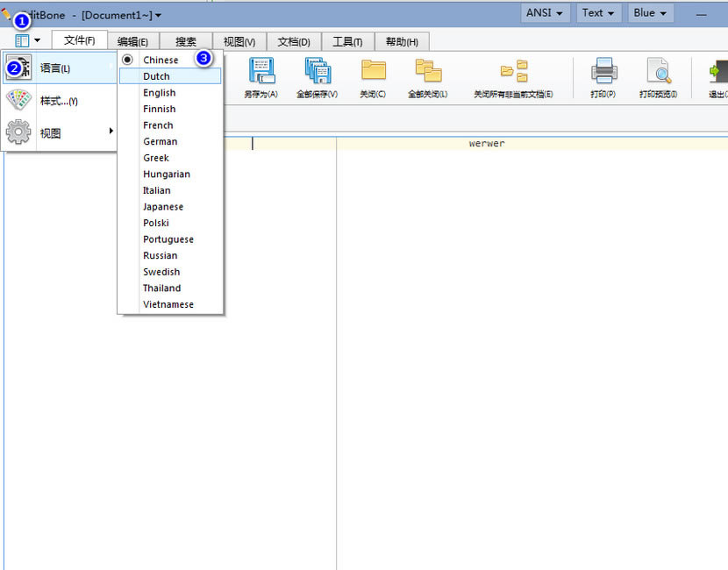Open the Text file type dropdown
Screen dimensions: 728x570
click(x=597, y=13)
